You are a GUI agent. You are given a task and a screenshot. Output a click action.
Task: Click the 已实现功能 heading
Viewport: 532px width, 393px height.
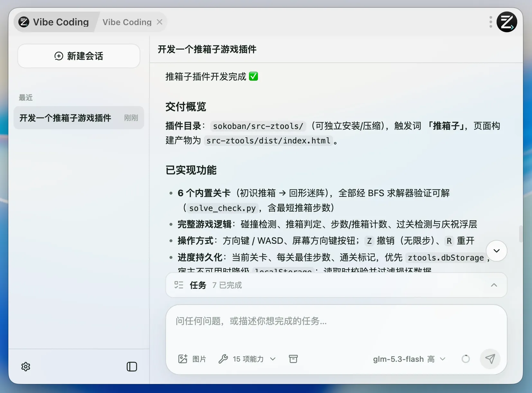tap(191, 170)
